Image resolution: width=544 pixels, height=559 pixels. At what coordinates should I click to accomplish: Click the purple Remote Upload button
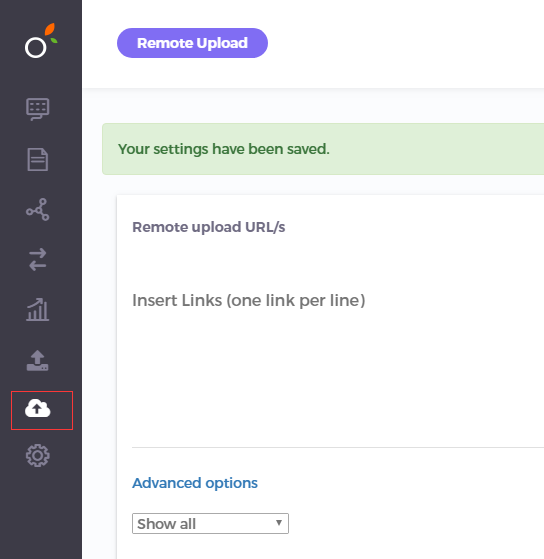click(192, 43)
